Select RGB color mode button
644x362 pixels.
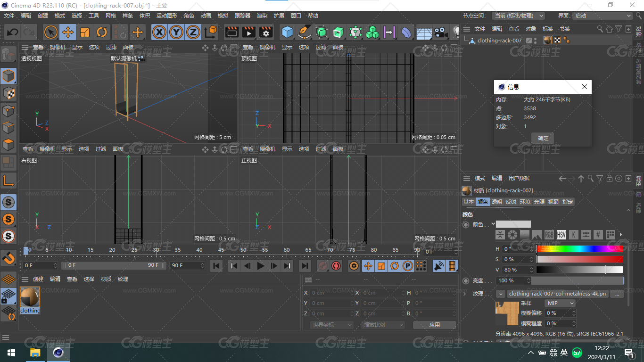549,234
